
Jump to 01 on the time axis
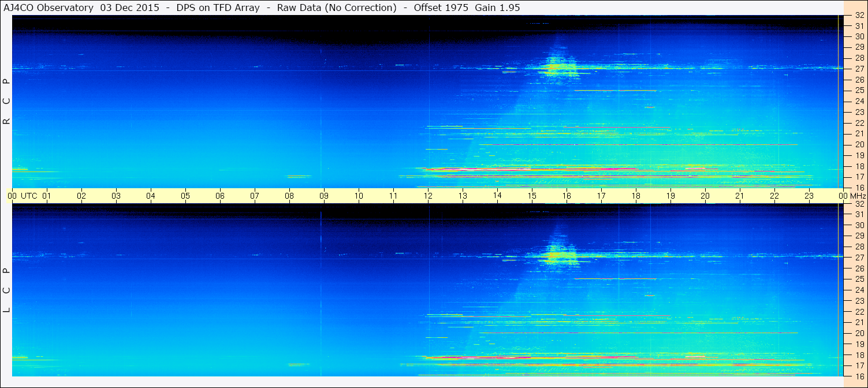47,196
